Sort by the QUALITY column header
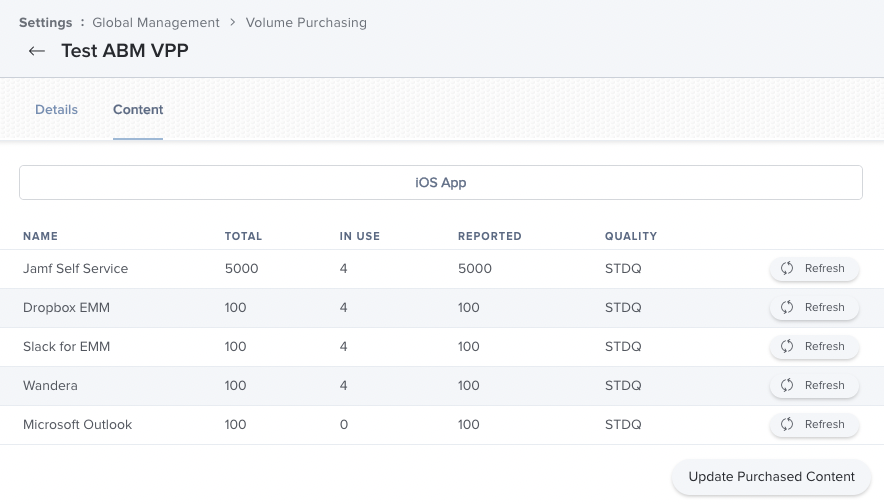Image resolution: width=884 pixels, height=504 pixels. [631, 236]
